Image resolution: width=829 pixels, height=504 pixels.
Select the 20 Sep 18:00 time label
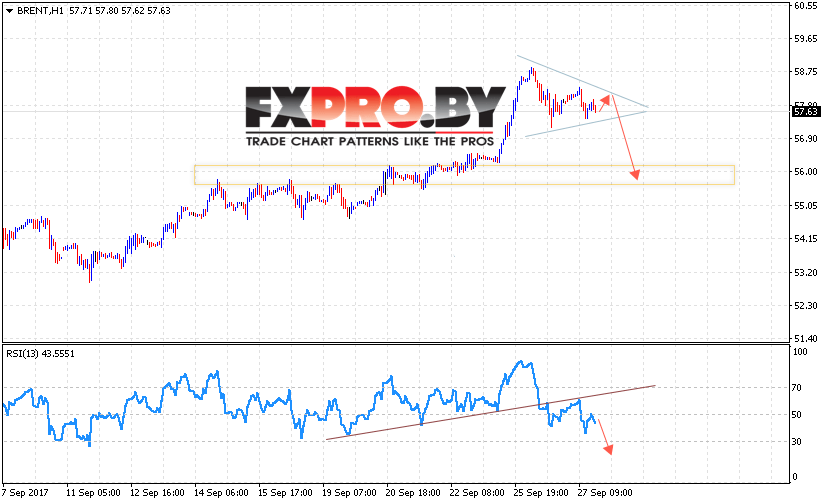(x=413, y=493)
